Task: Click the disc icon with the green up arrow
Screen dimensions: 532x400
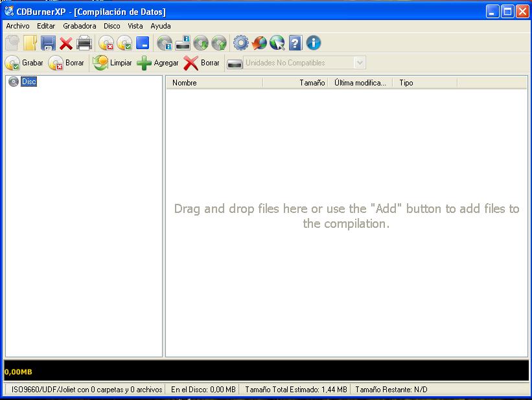Action: point(219,43)
